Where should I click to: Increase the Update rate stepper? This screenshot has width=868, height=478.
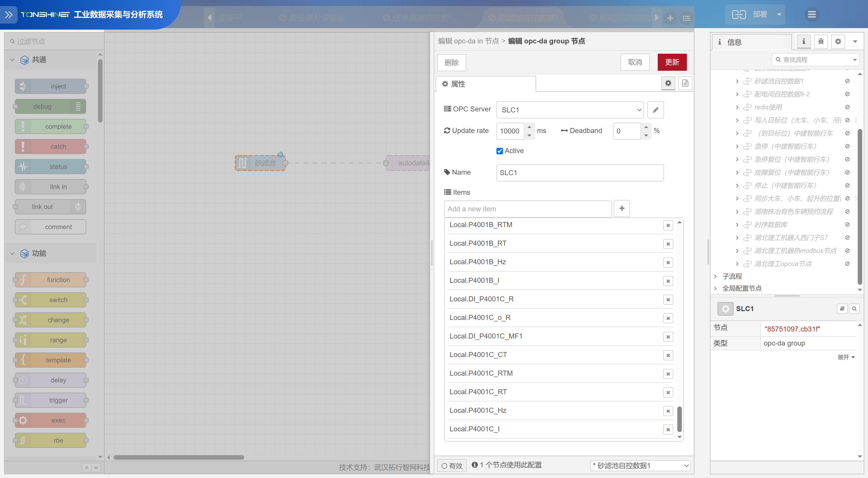point(529,127)
